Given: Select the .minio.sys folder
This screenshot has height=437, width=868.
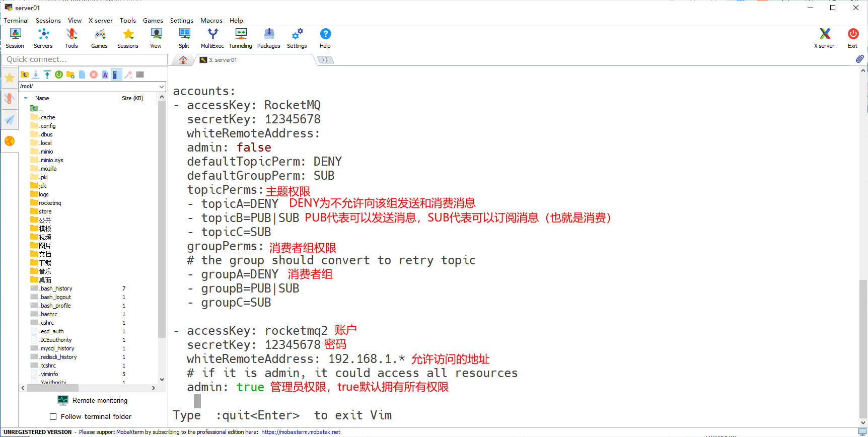Looking at the screenshot, I should pyautogui.click(x=47, y=160).
